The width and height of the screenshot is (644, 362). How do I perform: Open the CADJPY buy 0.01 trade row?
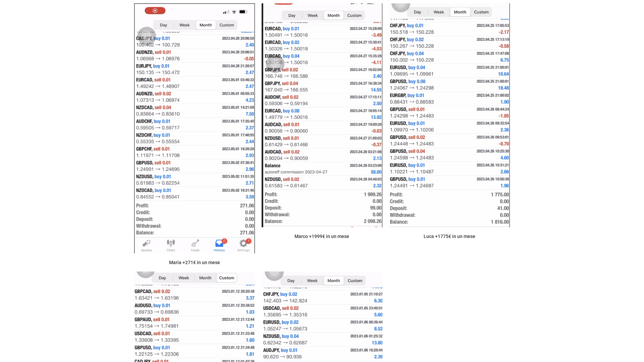[195, 42]
